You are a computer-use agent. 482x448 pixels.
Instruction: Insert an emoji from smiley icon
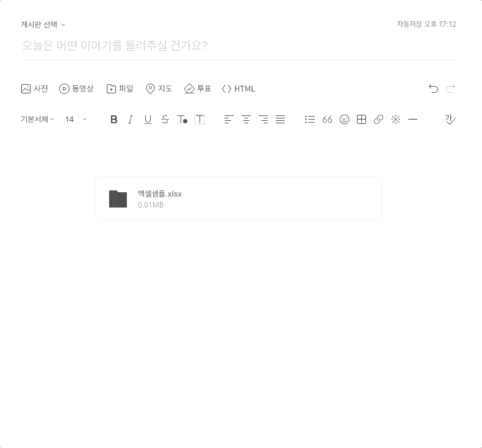[344, 119]
